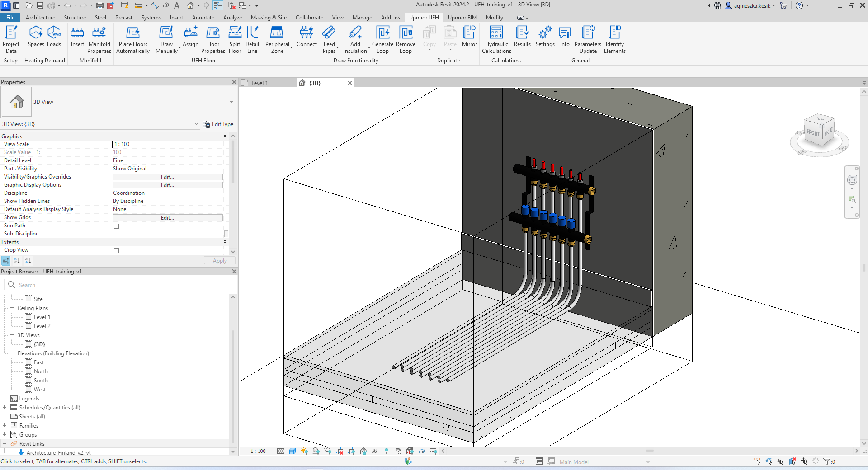Screen dimensions: 868x470
Task: Collapse the Graphics properties group
Action: 225,136
